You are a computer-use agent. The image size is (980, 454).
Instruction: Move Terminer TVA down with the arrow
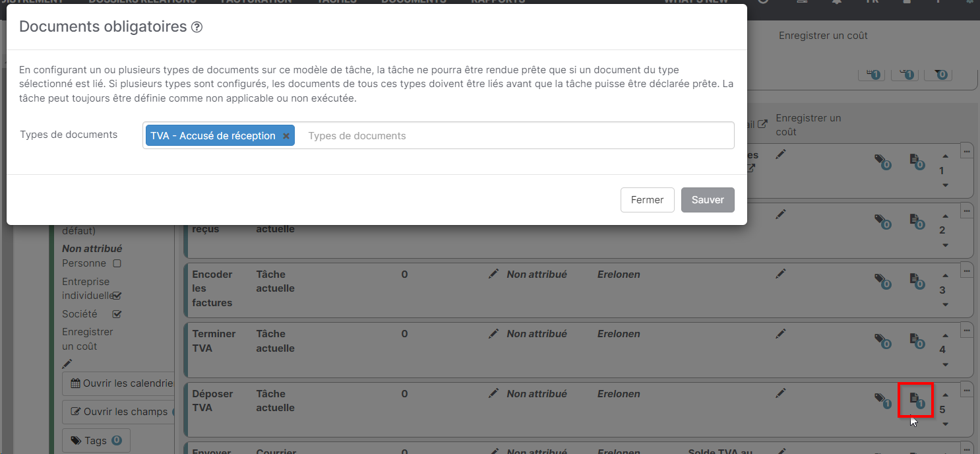945,364
